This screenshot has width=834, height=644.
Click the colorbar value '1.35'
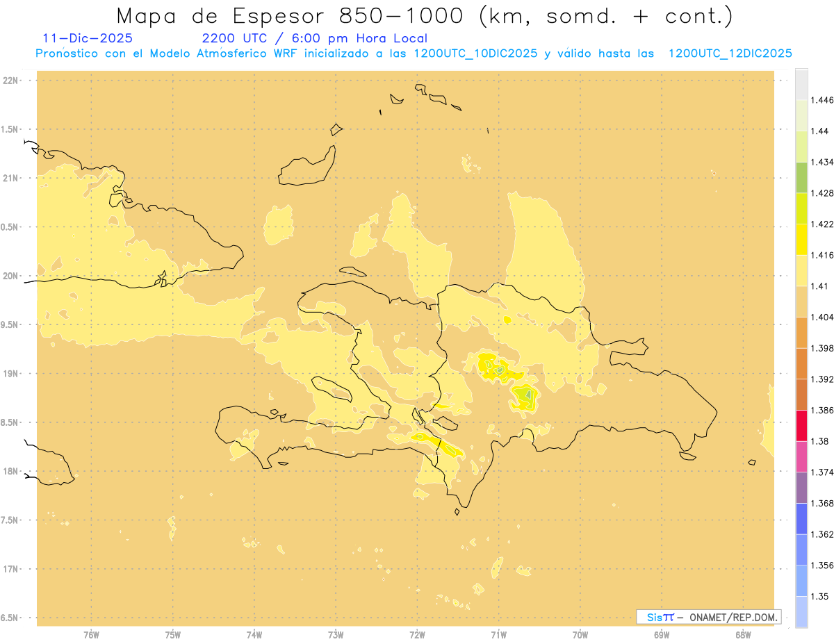click(x=819, y=596)
